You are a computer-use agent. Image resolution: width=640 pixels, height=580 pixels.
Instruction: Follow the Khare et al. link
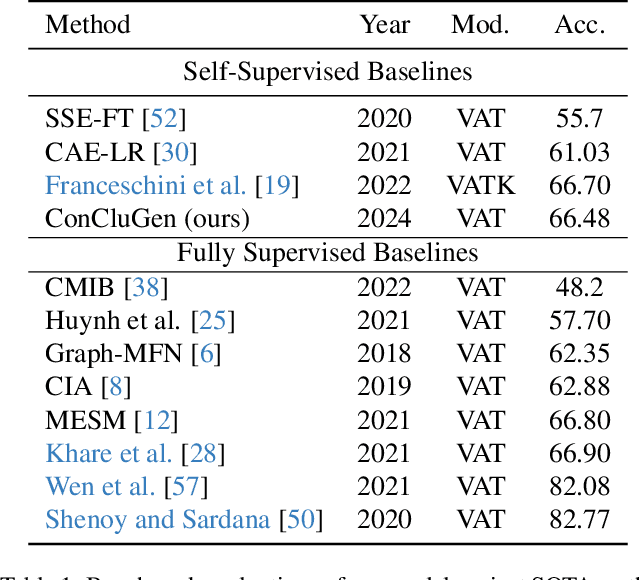pos(109,454)
